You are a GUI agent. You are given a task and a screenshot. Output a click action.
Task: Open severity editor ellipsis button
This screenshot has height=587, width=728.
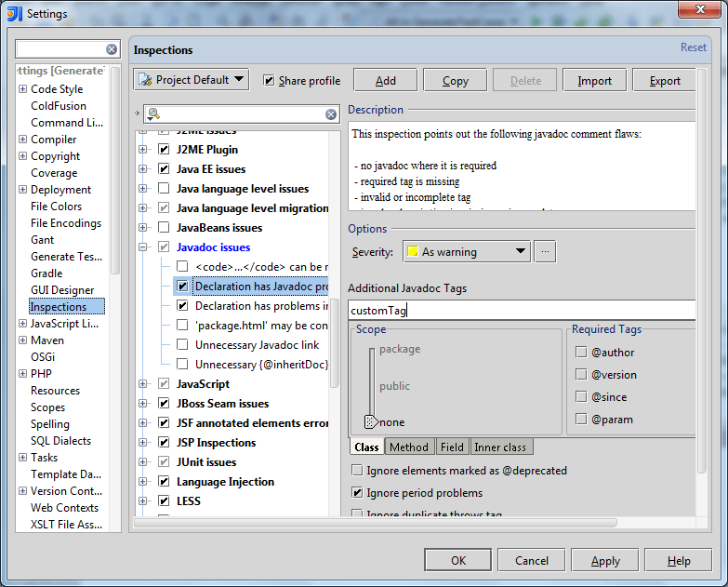coord(545,252)
